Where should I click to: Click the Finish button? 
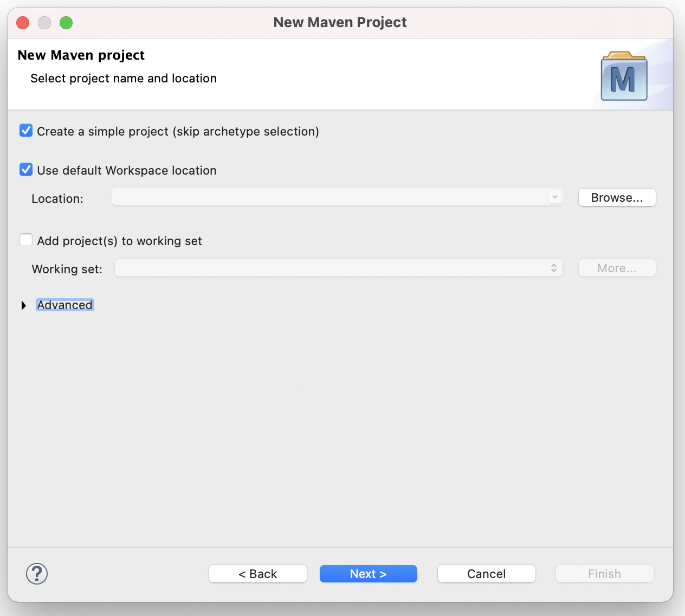coord(605,574)
